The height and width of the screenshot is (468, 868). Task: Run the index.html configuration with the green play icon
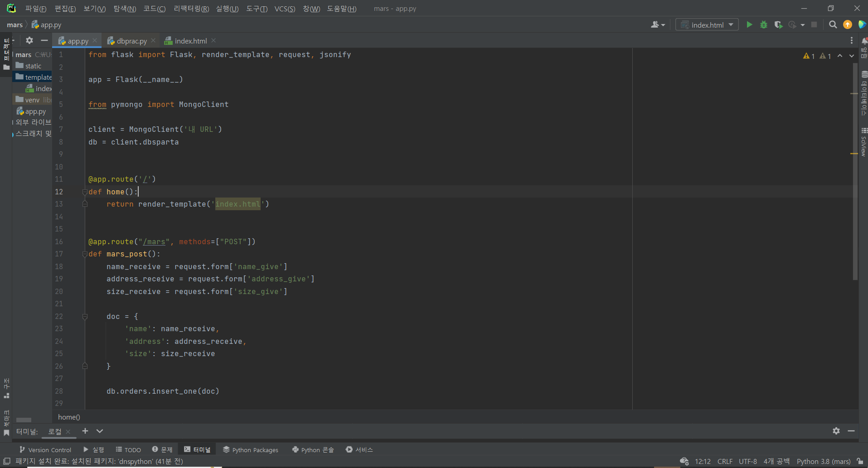click(x=749, y=25)
